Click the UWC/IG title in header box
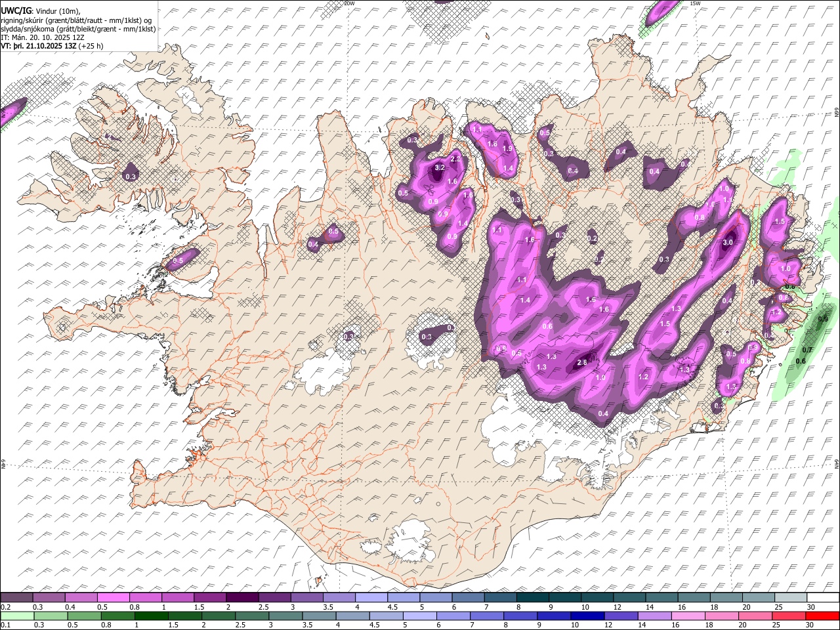Screen dimensions: 840x630 tap(16, 10)
